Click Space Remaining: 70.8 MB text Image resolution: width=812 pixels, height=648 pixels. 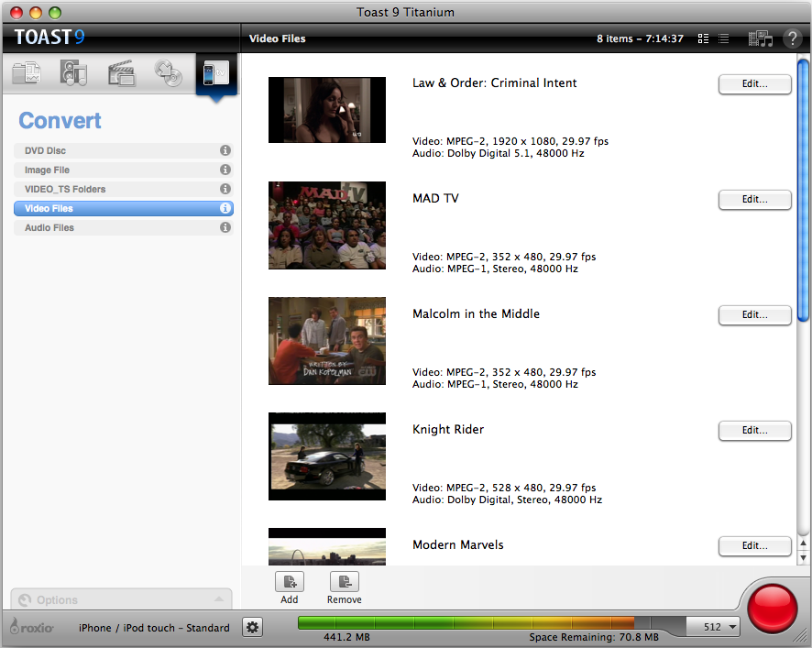(594, 637)
